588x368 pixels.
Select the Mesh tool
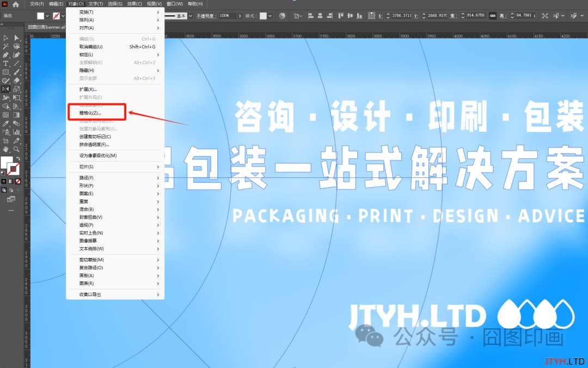pyautogui.click(x=5, y=115)
